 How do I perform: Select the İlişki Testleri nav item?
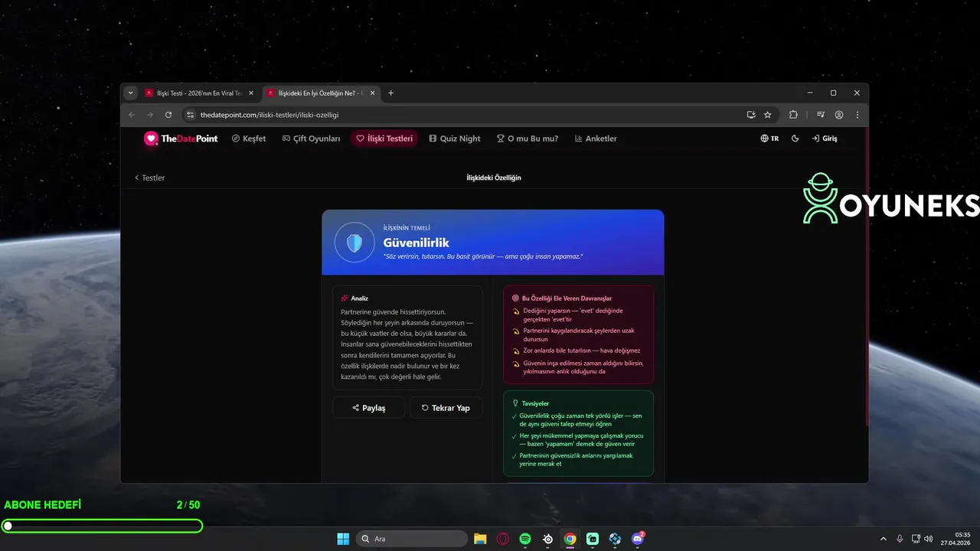(384, 139)
